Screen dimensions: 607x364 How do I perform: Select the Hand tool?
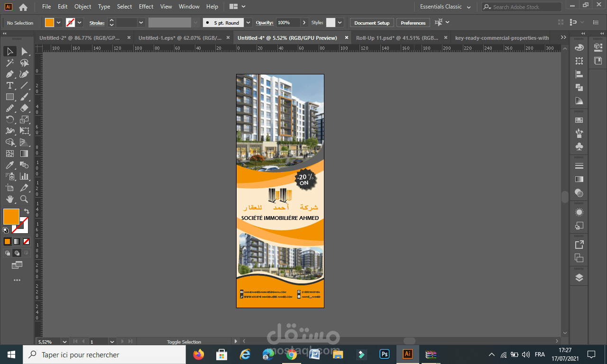(x=9, y=199)
